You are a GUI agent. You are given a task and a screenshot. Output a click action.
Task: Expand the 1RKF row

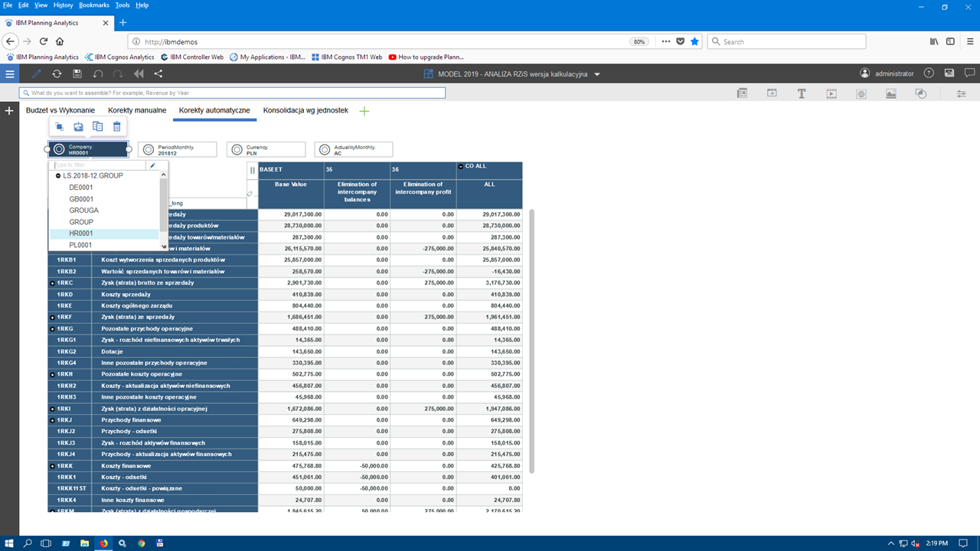[x=53, y=317]
